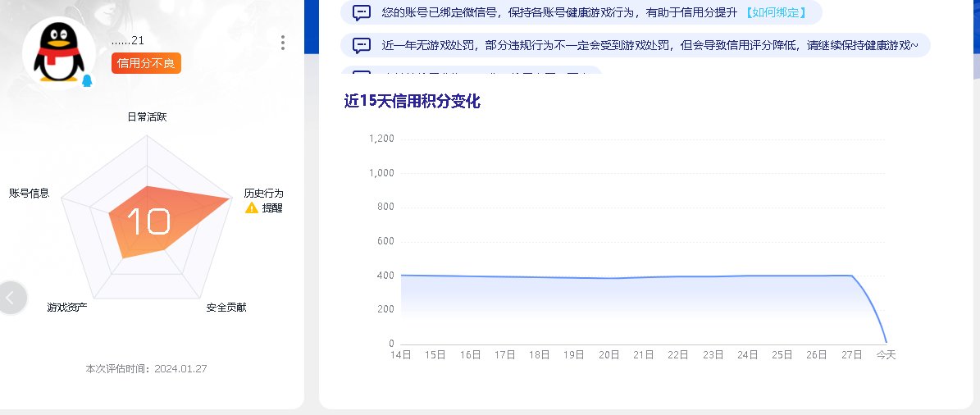Open the three-dot more options menu
Viewport: 980px width, 415px height.
pyautogui.click(x=283, y=43)
